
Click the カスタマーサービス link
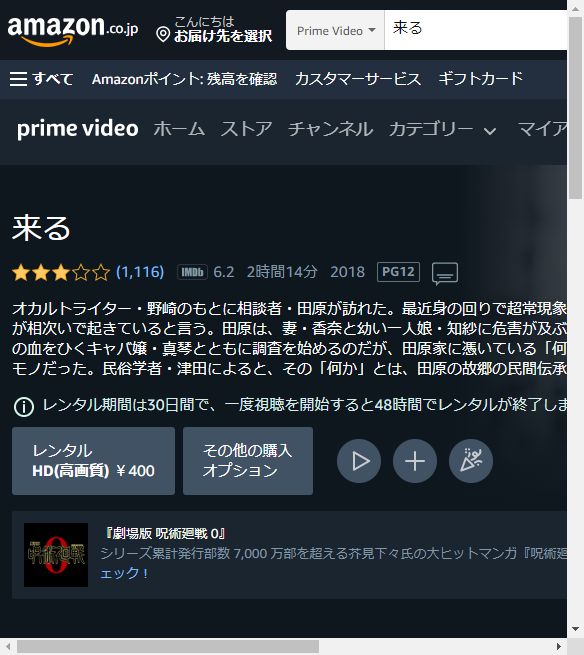(358, 79)
